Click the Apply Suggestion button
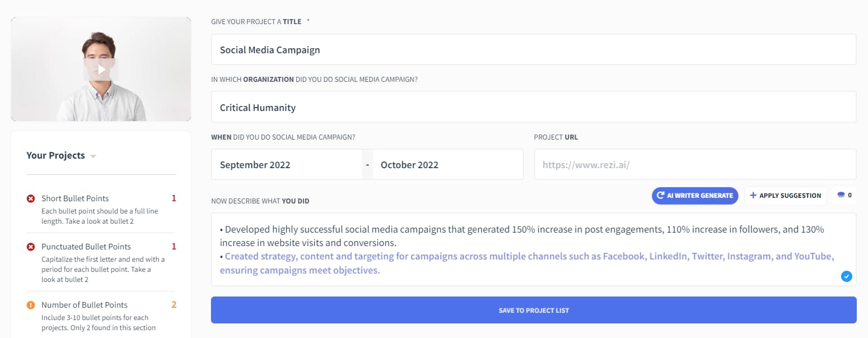Screen dimensions: 868x338 (786, 196)
